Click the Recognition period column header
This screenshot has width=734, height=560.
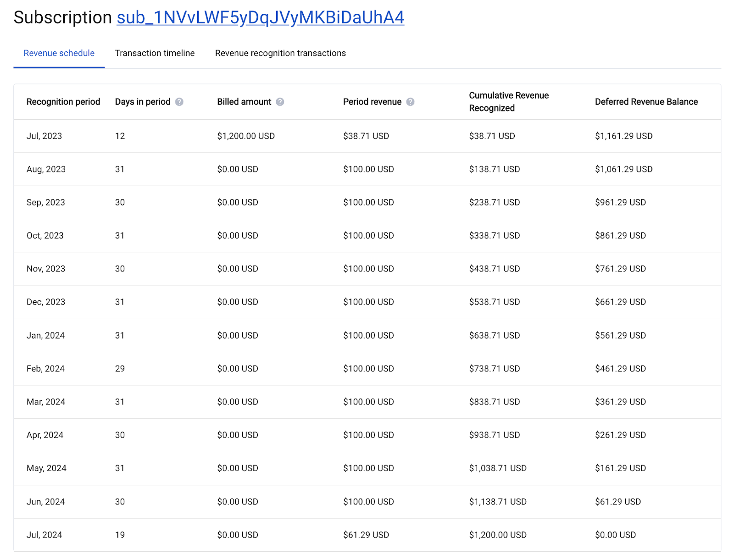pos(63,102)
